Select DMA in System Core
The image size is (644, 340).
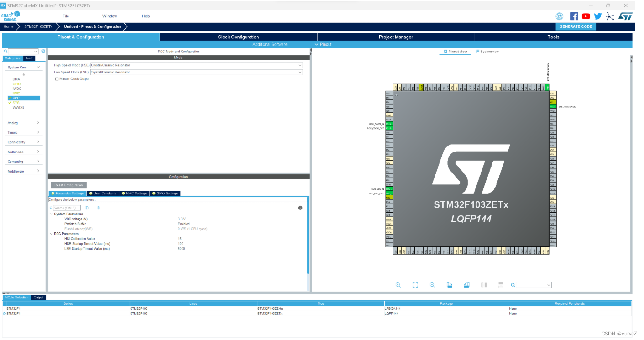[x=16, y=79]
